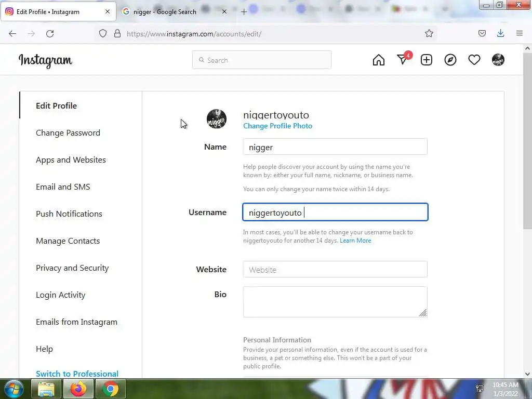Open Windows Start menu orb

pyautogui.click(x=14, y=389)
